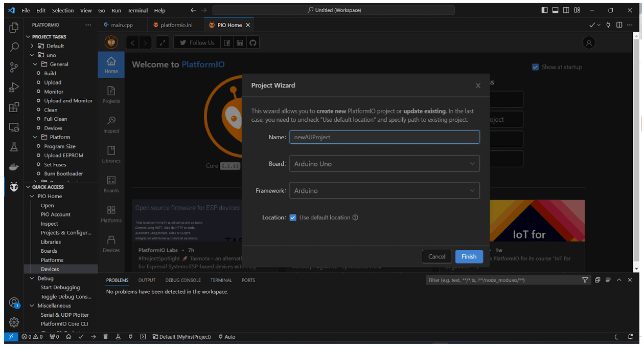Close the Project Wizard dialog

[478, 86]
